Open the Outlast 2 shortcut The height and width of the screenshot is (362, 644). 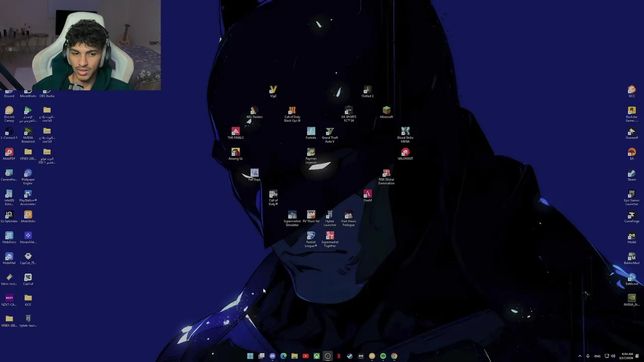tap(367, 92)
